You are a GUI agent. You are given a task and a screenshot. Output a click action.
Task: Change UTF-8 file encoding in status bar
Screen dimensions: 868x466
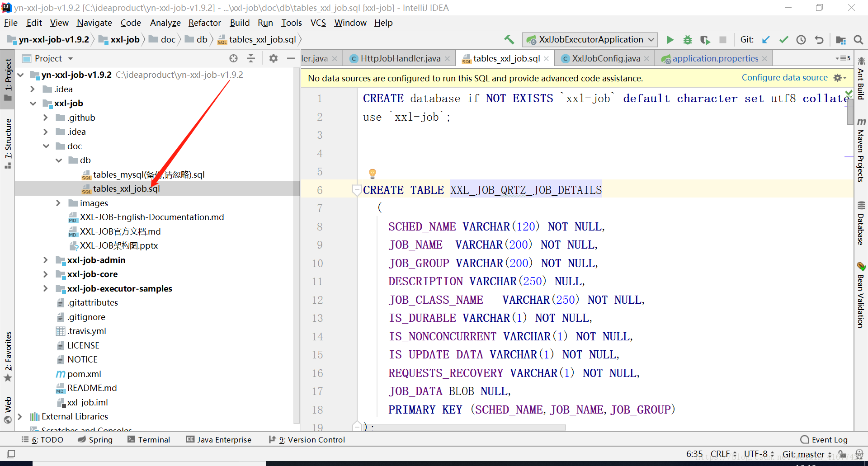tap(759, 454)
